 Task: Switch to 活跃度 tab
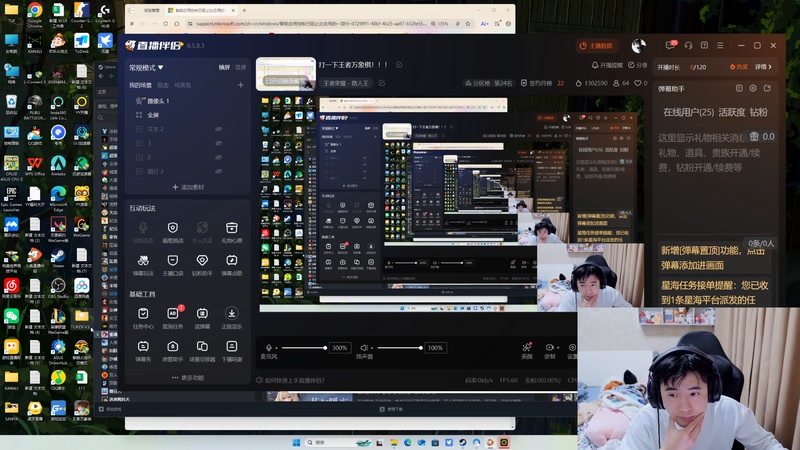pos(732,112)
